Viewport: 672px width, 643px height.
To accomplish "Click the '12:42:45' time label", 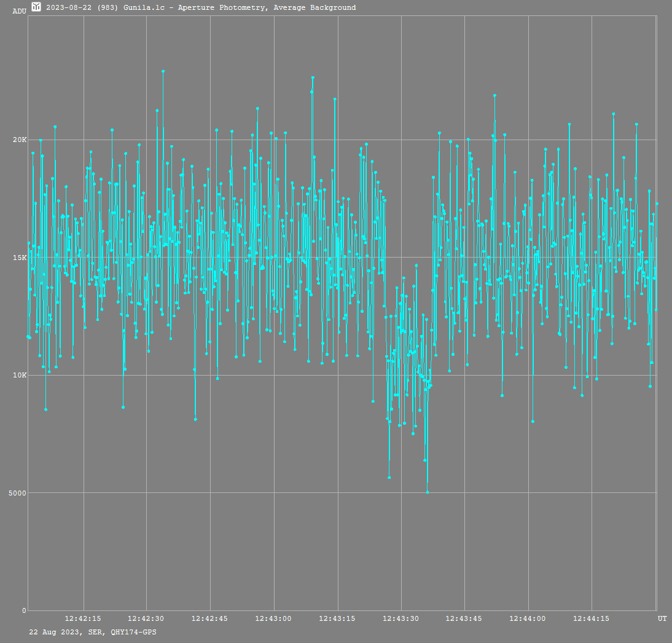I will click(209, 618).
